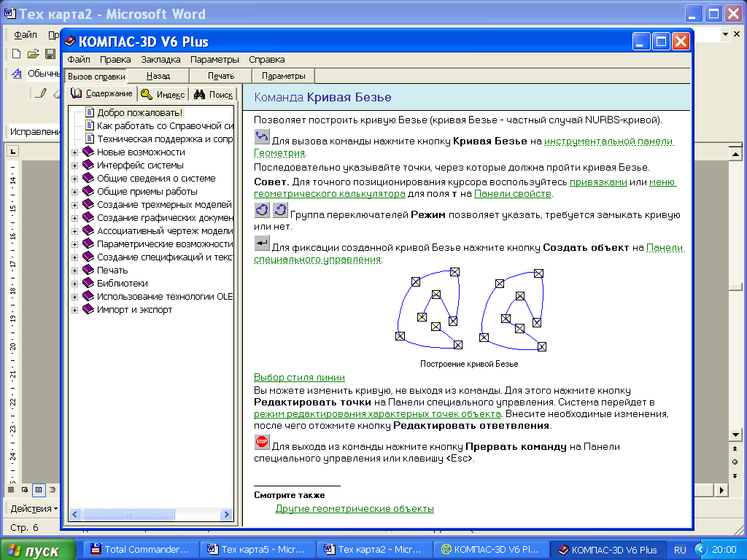The height and width of the screenshot is (560, 747).
Task: Click the Назад button
Action: tap(158, 76)
